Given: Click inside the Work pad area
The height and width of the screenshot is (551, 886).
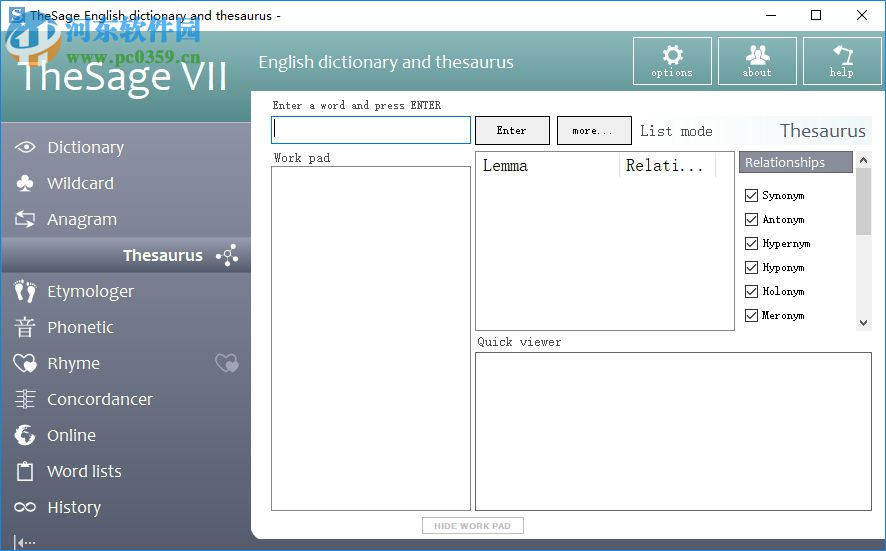Looking at the screenshot, I should (x=371, y=339).
